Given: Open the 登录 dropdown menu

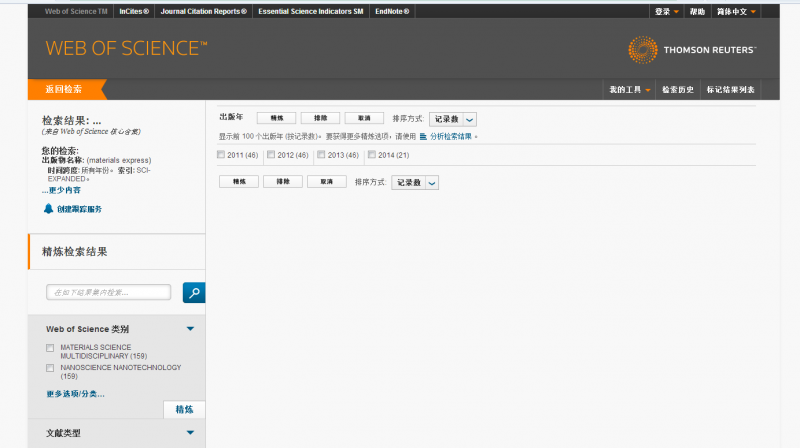Looking at the screenshot, I should click(666, 11).
